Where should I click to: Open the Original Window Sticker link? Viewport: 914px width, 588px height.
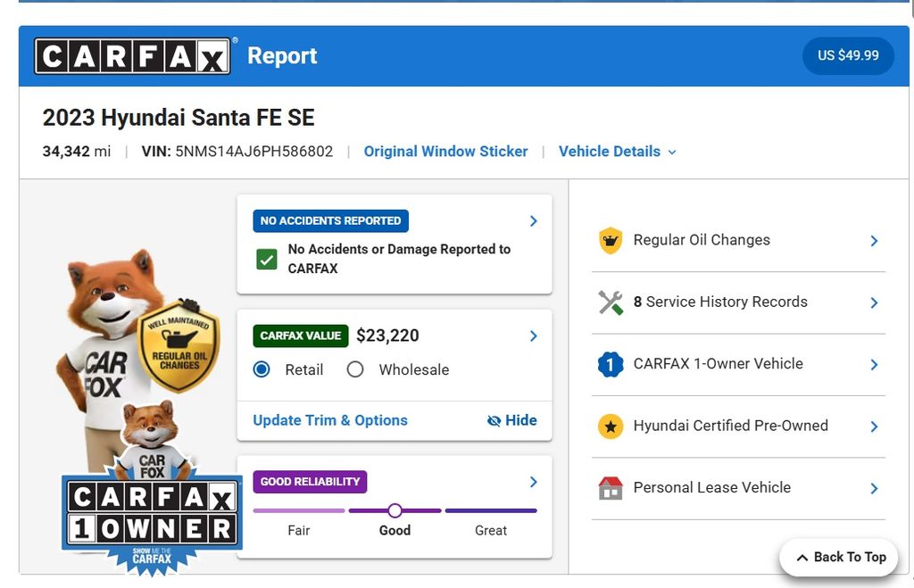click(446, 152)
